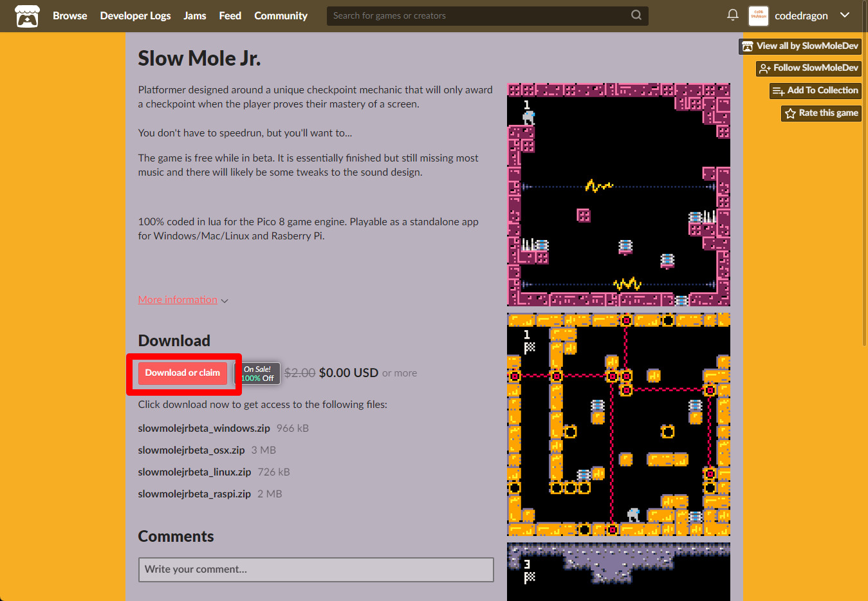View all by SlowMoleDev
Screen dimensions: 868x601
(800, 46)
